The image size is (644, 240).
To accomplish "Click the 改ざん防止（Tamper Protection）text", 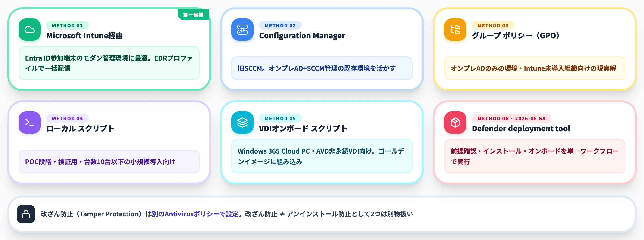I will pos(93,214).
